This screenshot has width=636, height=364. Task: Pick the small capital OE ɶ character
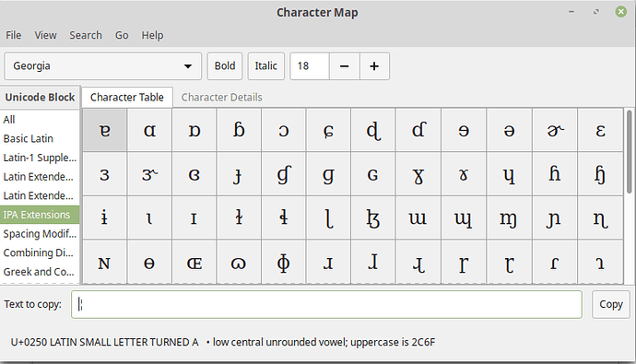coord(194,262)
